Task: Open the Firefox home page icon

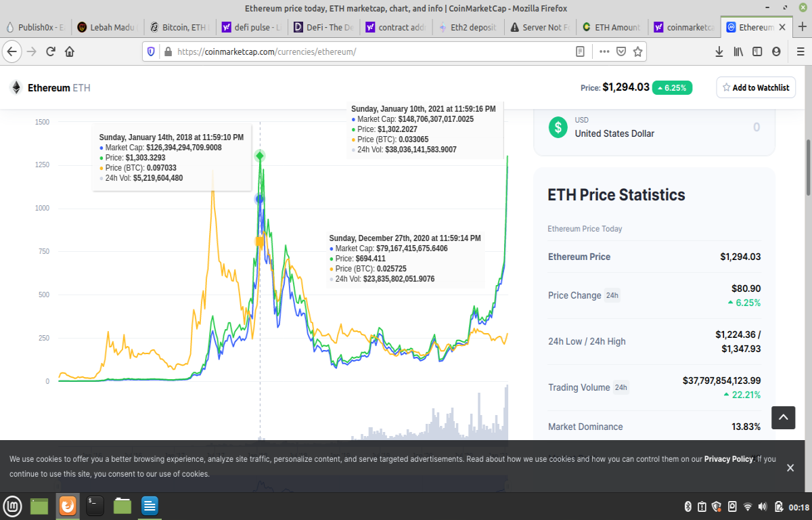Action: coord(70,51)
